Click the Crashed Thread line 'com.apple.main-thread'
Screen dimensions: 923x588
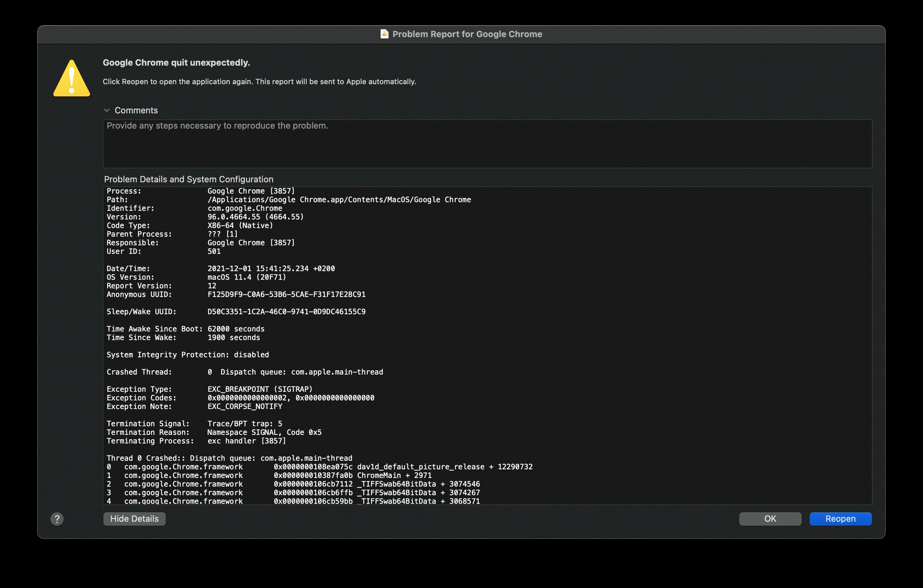tap(337, 372)
